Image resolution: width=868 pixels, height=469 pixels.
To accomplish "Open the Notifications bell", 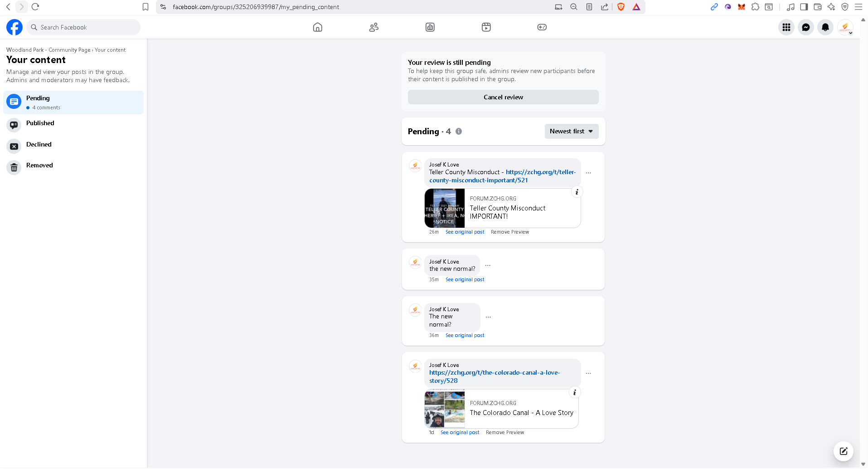I will click(825, 27).
